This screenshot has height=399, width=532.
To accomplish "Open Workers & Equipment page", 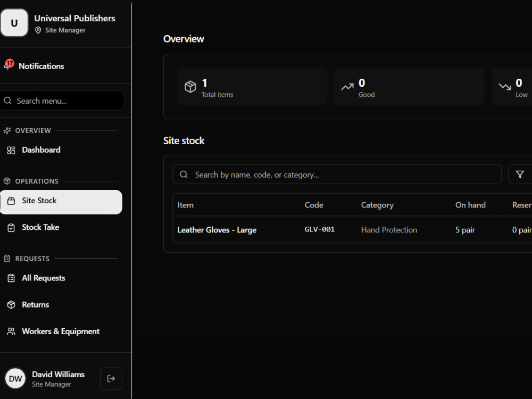I will (61, 331).
